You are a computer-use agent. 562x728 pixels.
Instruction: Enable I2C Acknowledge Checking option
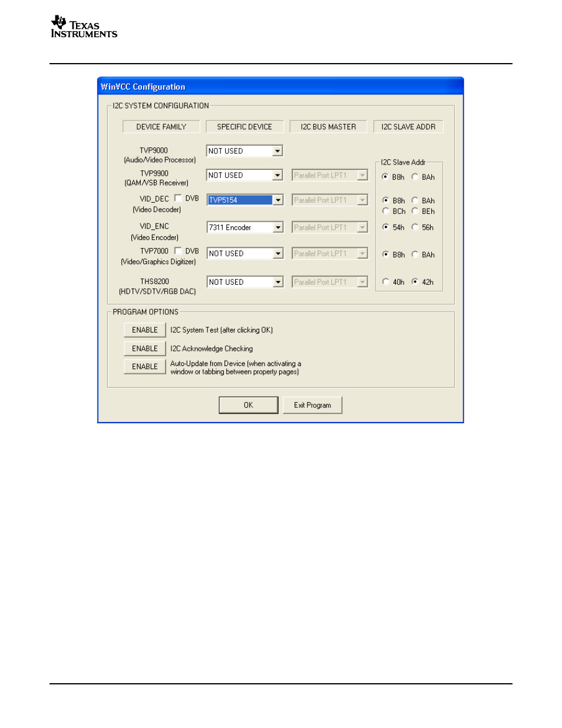pos(145,348)
